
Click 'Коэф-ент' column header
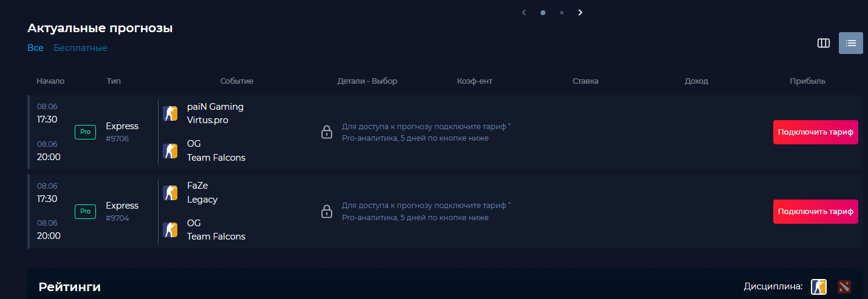click(474, 81)
